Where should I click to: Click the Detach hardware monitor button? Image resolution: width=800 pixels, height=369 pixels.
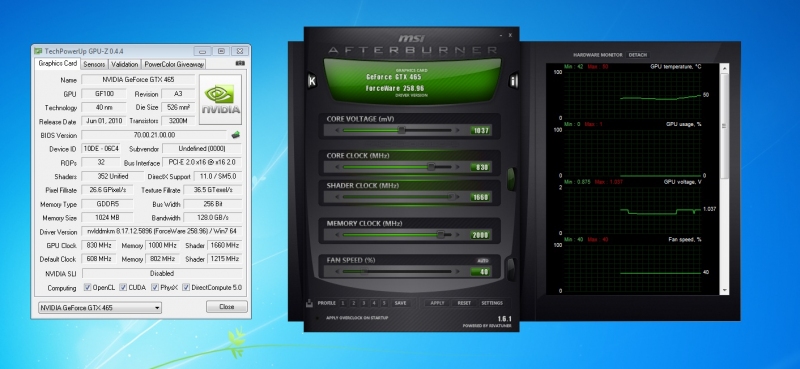pos(638,55)
